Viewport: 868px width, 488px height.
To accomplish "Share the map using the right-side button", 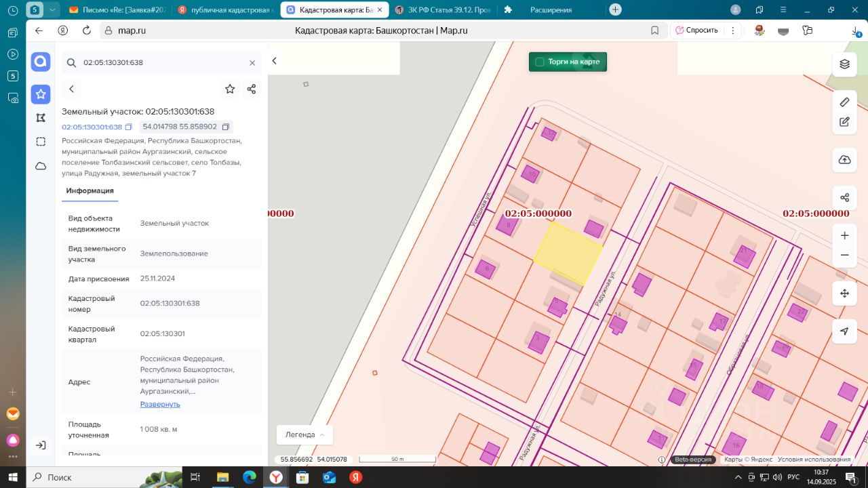I will point(844,197).
